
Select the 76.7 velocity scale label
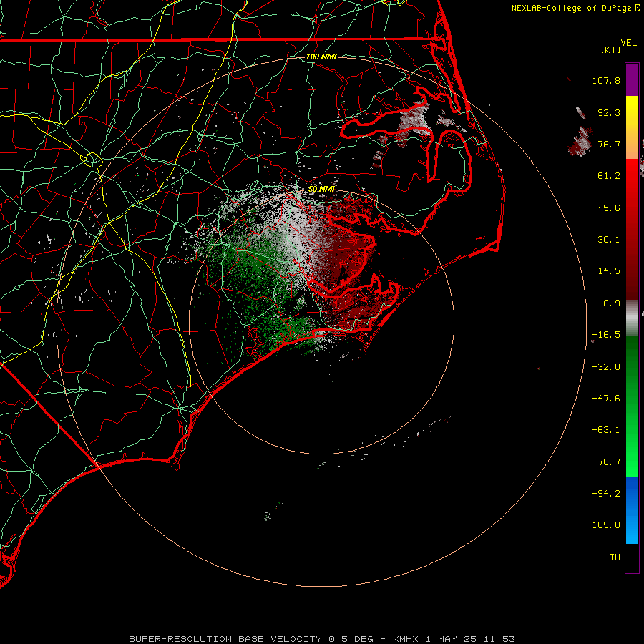(609, 144)
